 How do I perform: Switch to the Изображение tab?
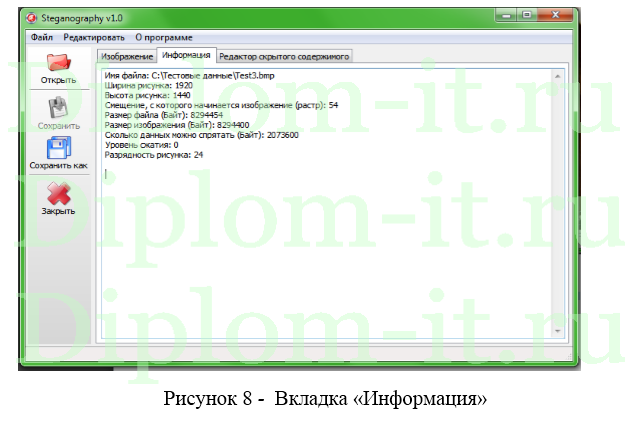[127, 57]
